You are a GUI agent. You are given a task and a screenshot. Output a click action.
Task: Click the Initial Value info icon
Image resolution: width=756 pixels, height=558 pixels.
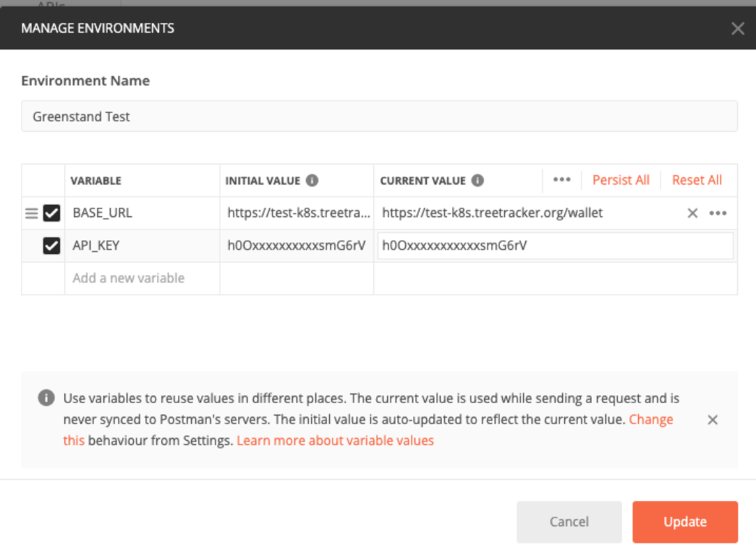click(x=312, y=181)
